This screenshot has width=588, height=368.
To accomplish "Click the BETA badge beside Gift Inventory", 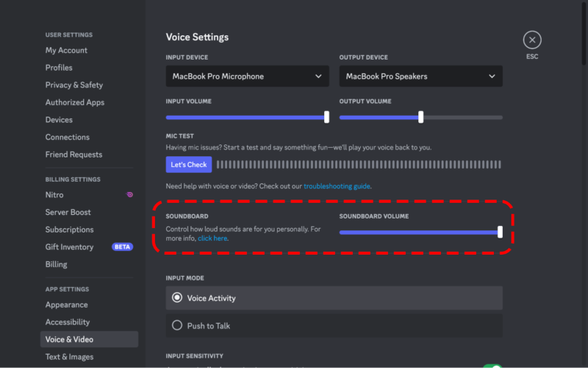I will [x=122, y=247].
